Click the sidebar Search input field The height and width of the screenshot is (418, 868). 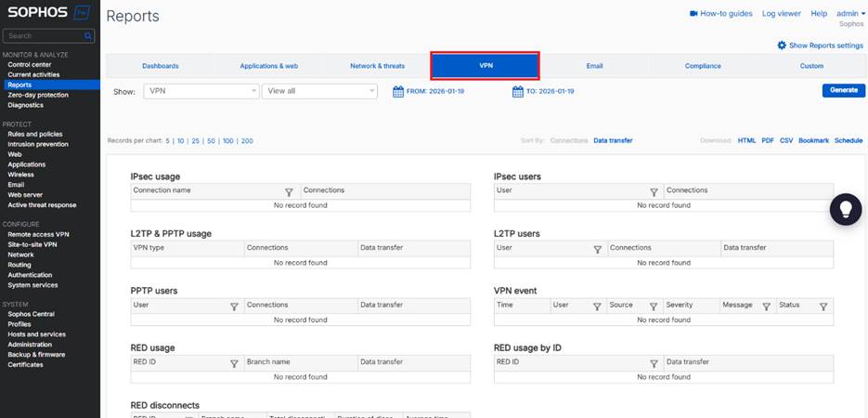pos(45,36)
